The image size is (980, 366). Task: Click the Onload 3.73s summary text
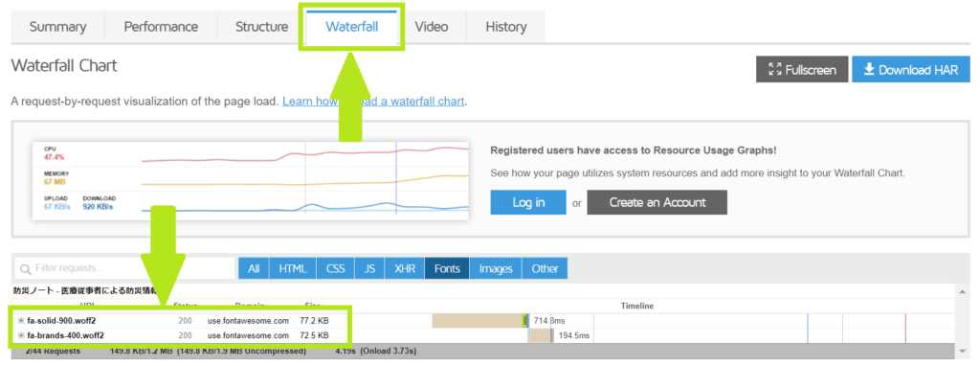tap(389, 351)
